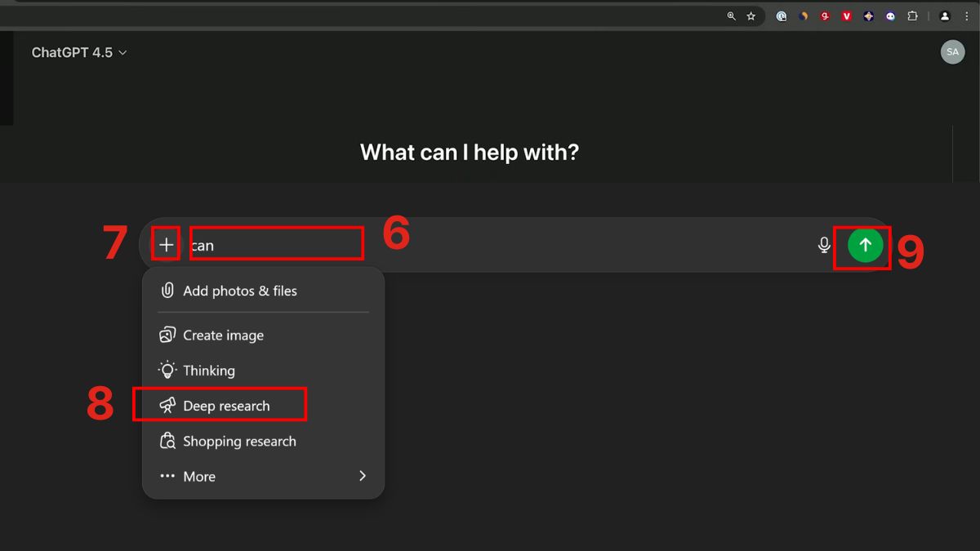The image size is (980, 551).
Task: Choose Add photos & files from menu
Action: point(263,291)
